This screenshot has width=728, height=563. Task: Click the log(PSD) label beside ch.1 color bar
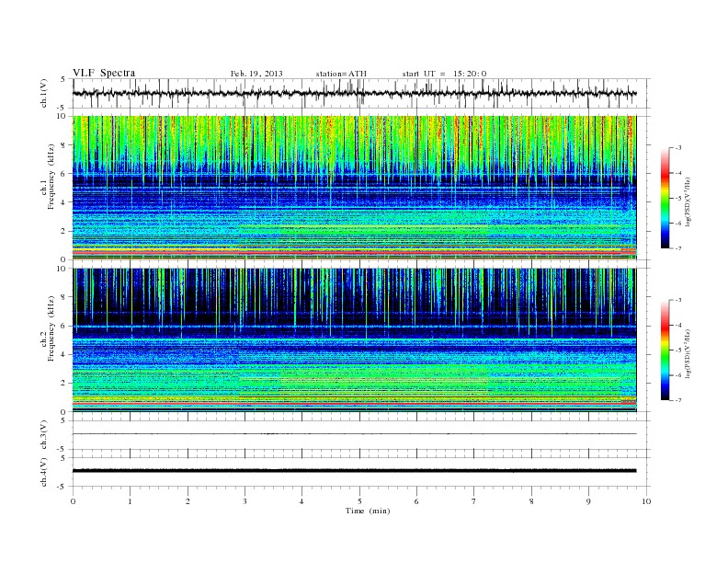coord(688,201)
